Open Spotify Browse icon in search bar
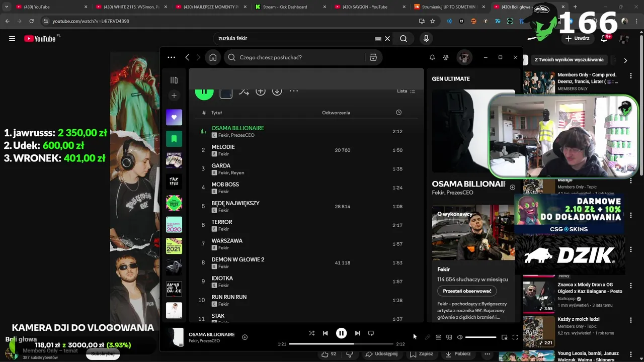Viewport: 644px width, 362px height. coord(373,57)
